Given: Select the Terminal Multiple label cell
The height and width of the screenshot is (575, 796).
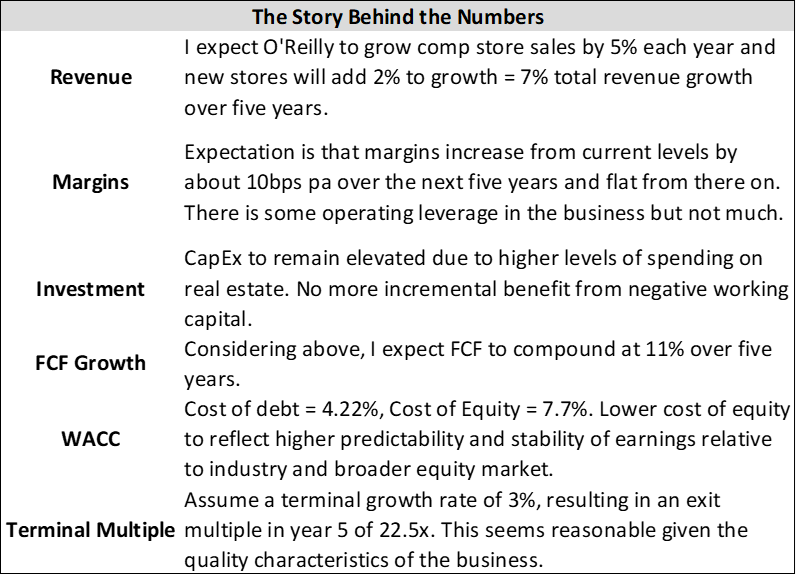Looking at the screenshot, I should pyautogui.click(x=90, y=530).
